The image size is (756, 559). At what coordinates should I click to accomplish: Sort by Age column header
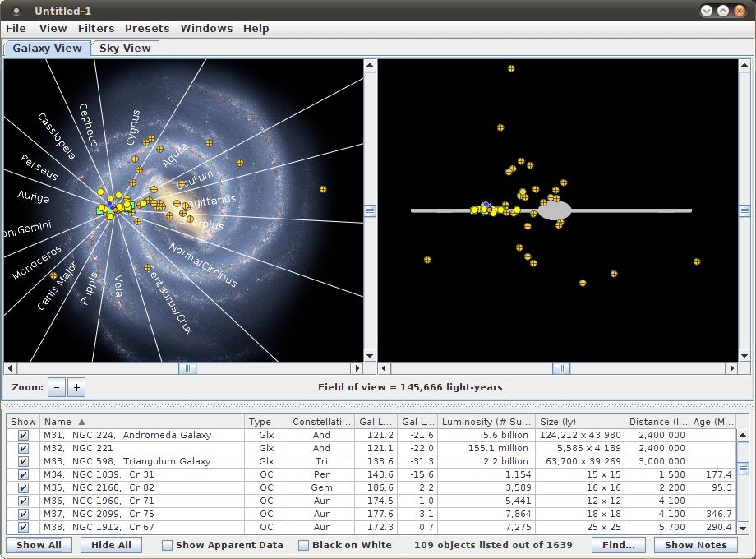click(713, 422)
